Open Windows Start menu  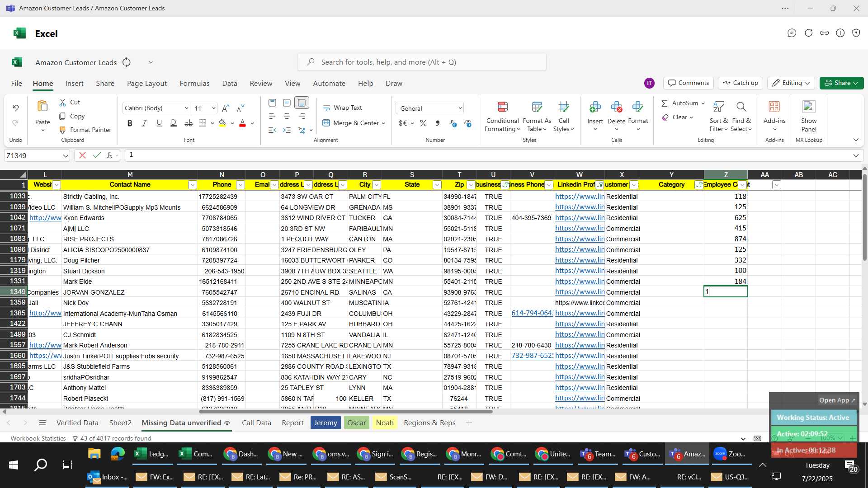point(14,465)
